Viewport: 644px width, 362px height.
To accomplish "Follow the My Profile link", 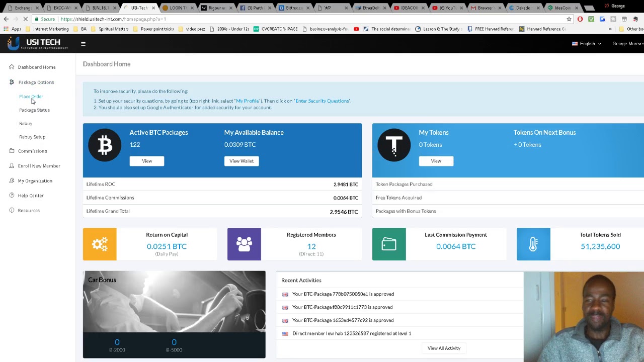I will click(248, 101).
